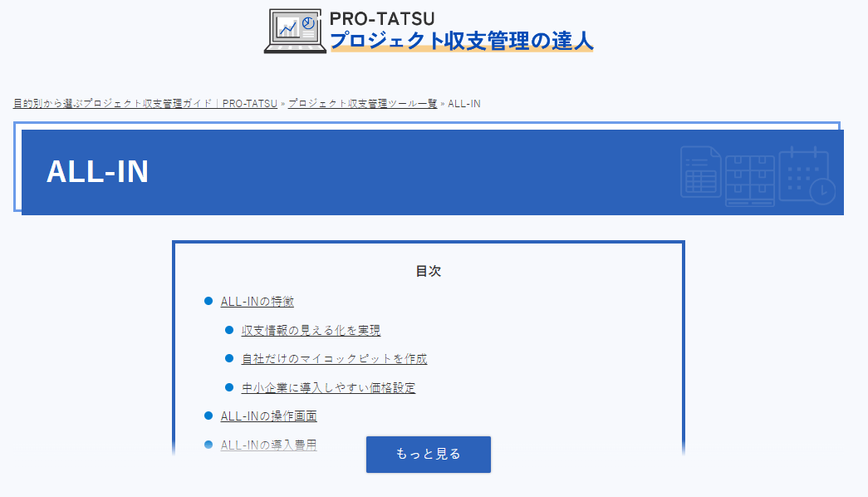Open the 目的別から選ぶプロジェクト収支管理ガイド breadcrumb link
Screen dimensions: 868x497
coord(145,104)
